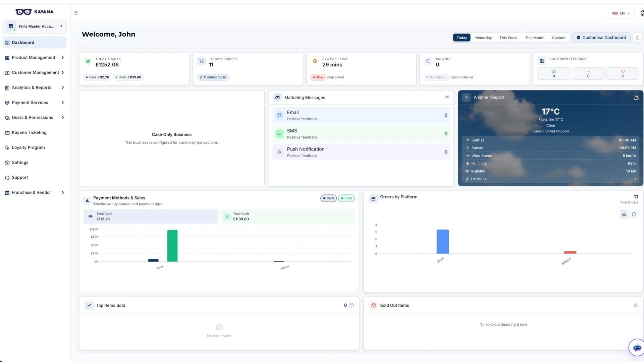Screen dimensions: 644x362
Task: Switch Orders by Platform to donut chart view
Action: [x=634, y=215]
